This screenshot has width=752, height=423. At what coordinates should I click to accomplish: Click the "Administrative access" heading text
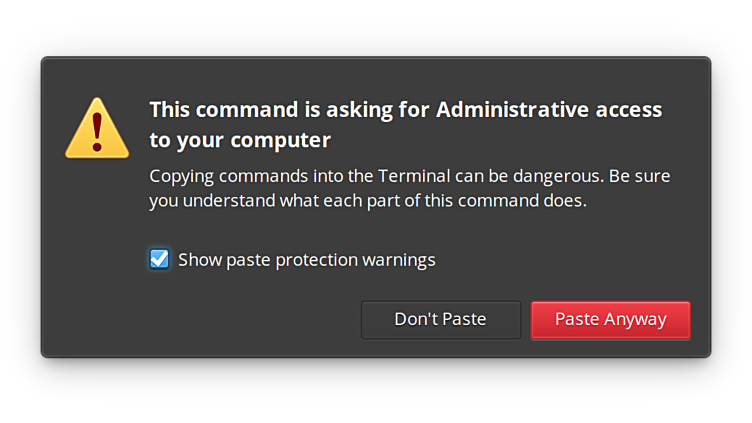pos(549,109)
